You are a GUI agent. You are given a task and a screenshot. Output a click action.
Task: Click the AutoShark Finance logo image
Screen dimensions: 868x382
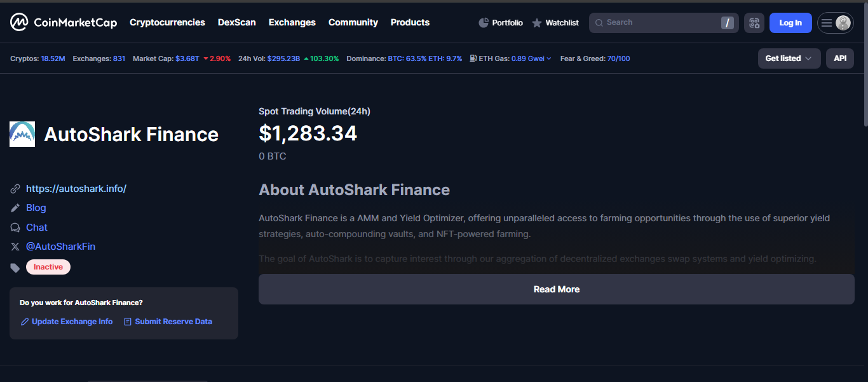[x=22, y=134]
